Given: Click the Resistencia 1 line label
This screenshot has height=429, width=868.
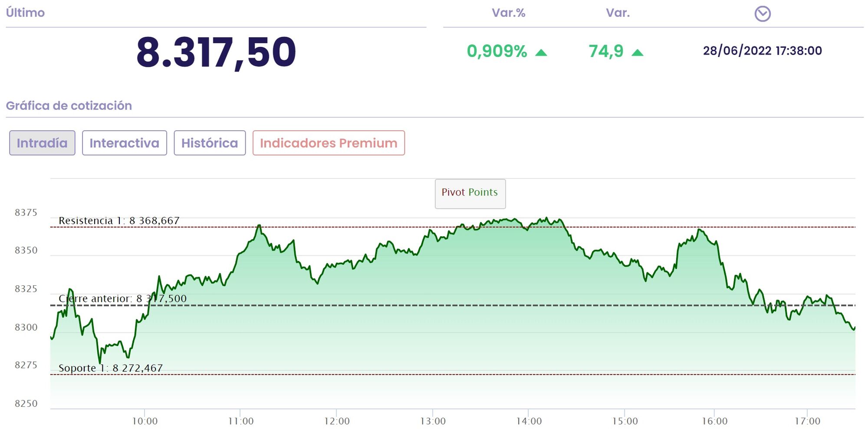Looking at the screenshot, I should (x=119, y=221).
